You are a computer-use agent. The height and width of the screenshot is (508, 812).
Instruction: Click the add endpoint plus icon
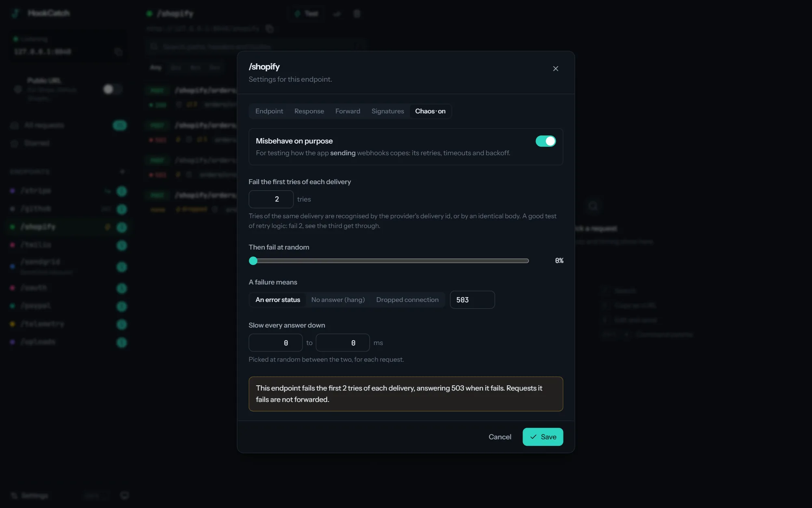pos(122,172)
